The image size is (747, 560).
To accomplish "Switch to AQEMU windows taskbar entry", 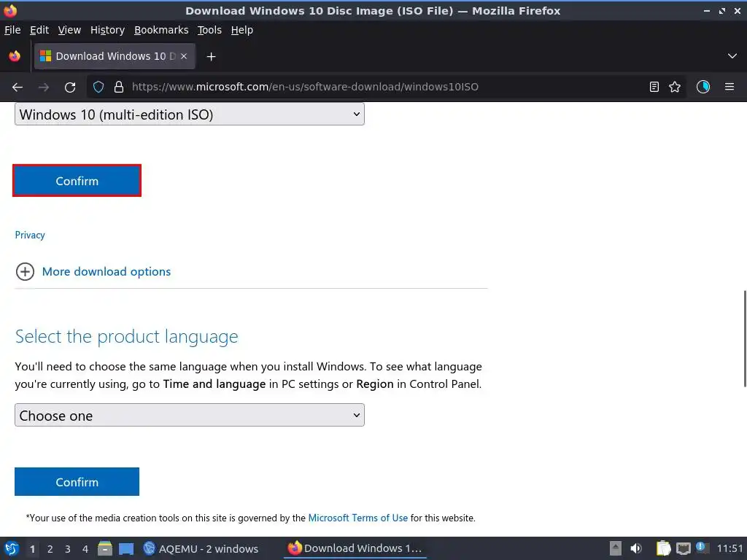I will (201, 548).
